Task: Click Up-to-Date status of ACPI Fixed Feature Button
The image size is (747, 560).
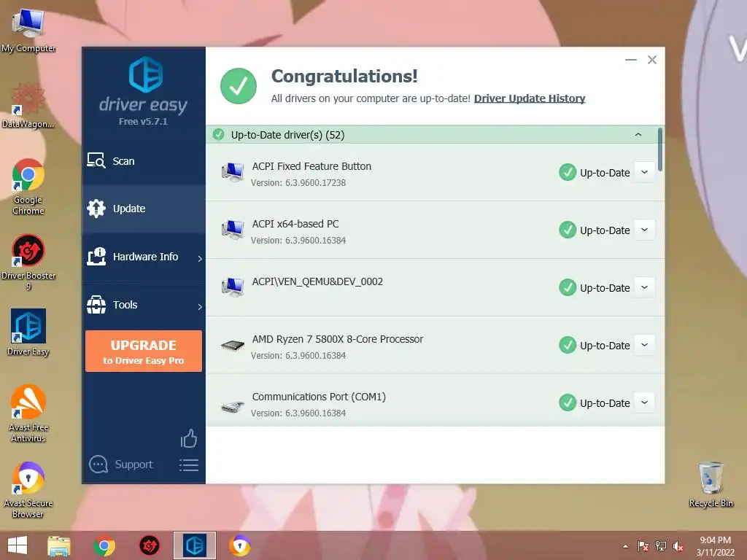Action: tap(595, 172)
